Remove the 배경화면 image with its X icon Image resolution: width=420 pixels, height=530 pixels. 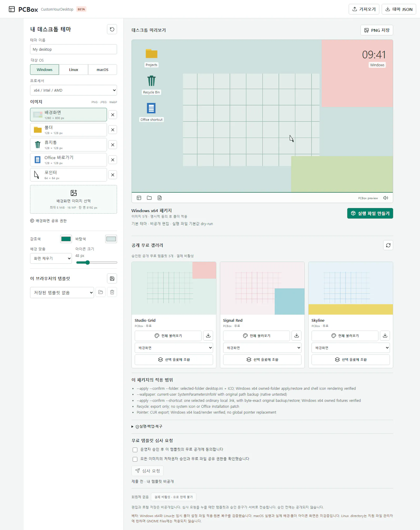113,115
